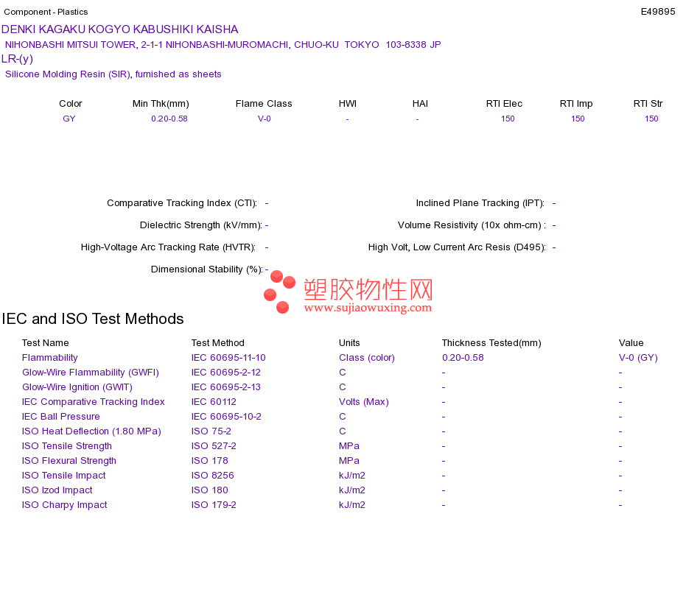Open the Glow-Wire Flammability (GWFI) link
700x589 pixels.
pyautogui.click(x=90, y=372)
